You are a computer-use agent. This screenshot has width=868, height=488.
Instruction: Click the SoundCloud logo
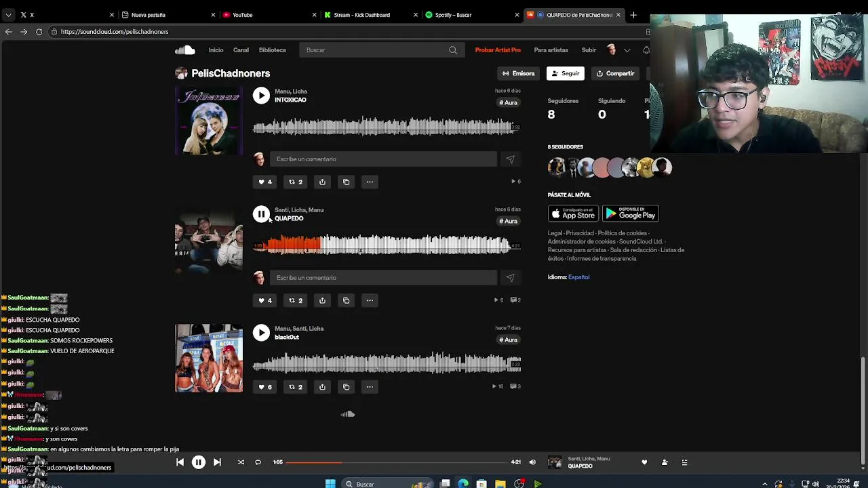pos(184,50)
